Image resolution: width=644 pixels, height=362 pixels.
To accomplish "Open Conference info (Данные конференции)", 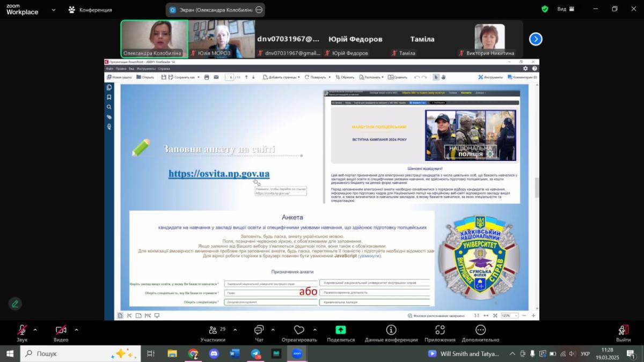I will (391, 330).
